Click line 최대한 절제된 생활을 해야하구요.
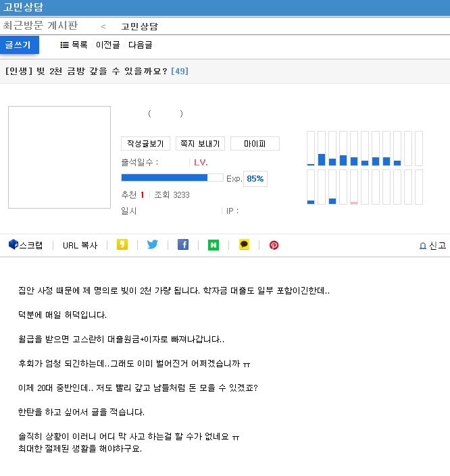This screenshot has height=476, width=450. tap(80, 448)
